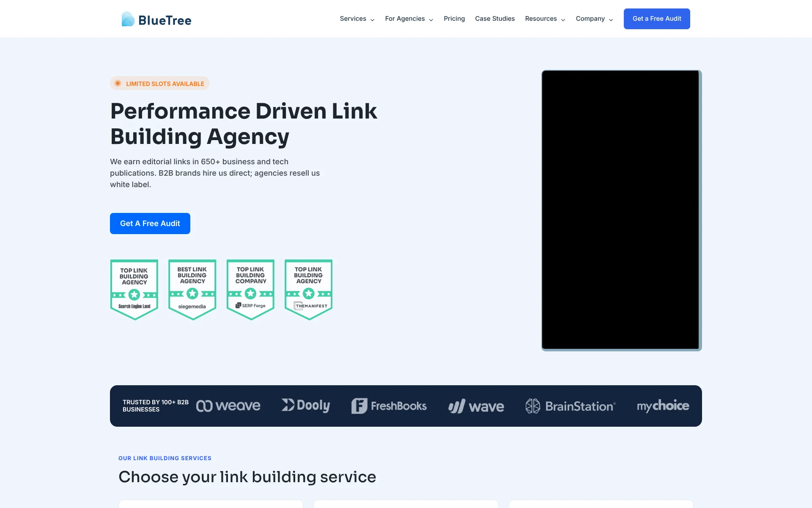Go to the Pricing page

point(454,19)
